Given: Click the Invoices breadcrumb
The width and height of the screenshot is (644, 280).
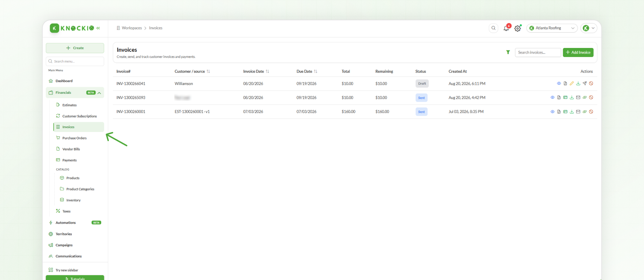Looking at the screenshot, I should 156,28.
